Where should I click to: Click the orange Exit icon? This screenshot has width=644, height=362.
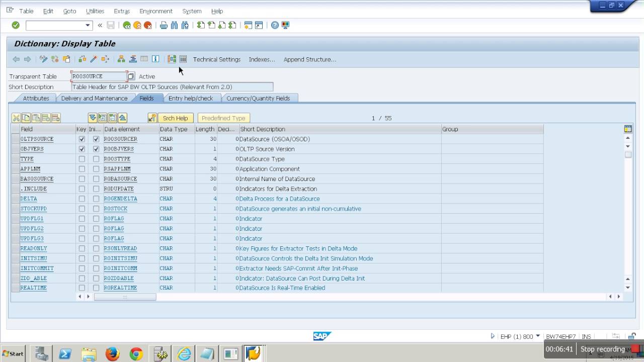[x=137, y=25]
